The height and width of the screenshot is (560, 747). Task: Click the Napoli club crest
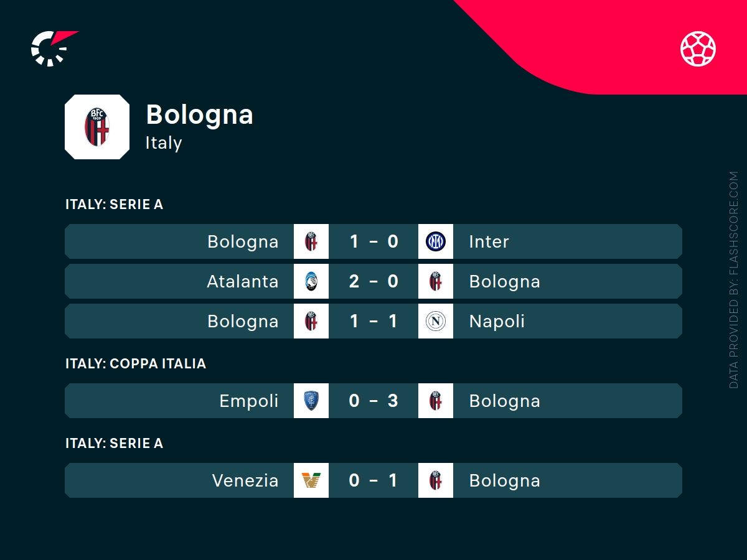pyautogui.click(x=436, y=321)
